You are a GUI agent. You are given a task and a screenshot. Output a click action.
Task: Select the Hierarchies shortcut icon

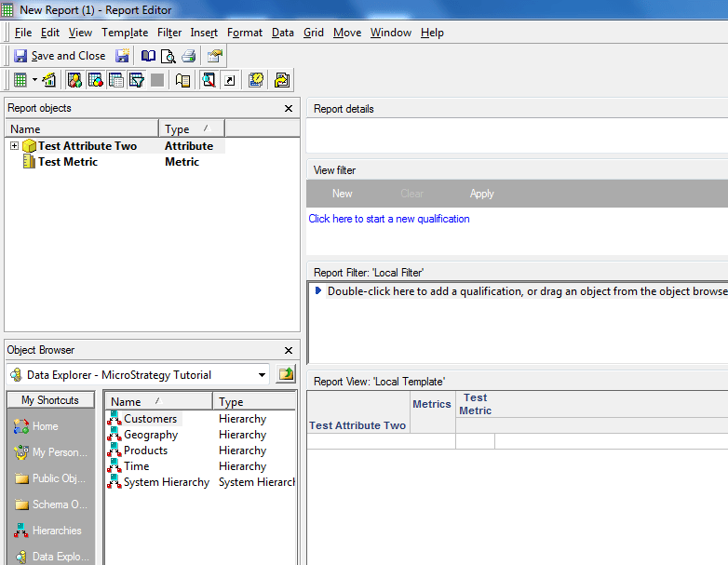click(21, 531)
